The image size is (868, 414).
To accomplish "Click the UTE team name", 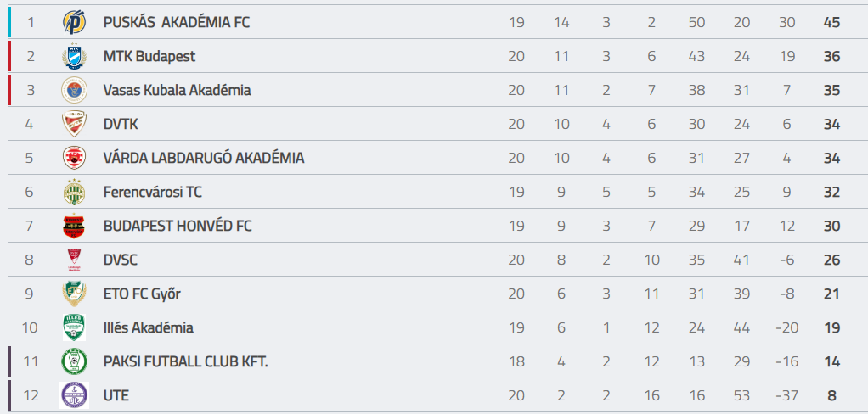I will [x=116, y=395].
